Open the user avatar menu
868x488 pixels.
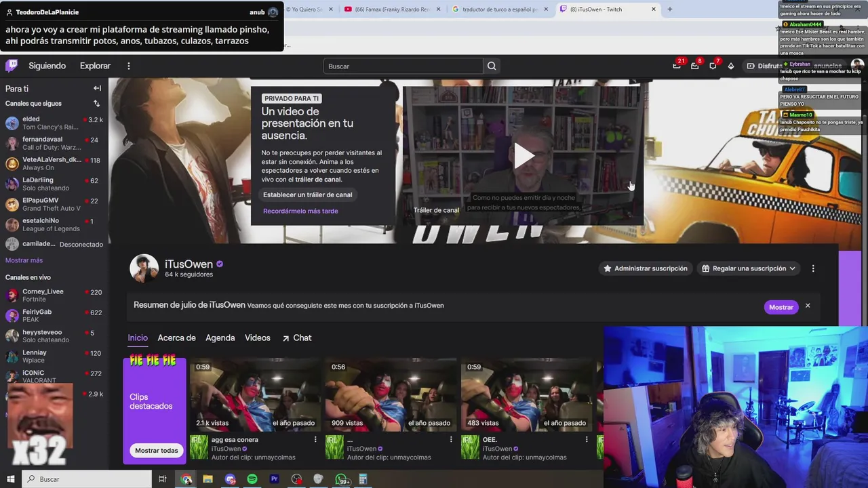857,65
